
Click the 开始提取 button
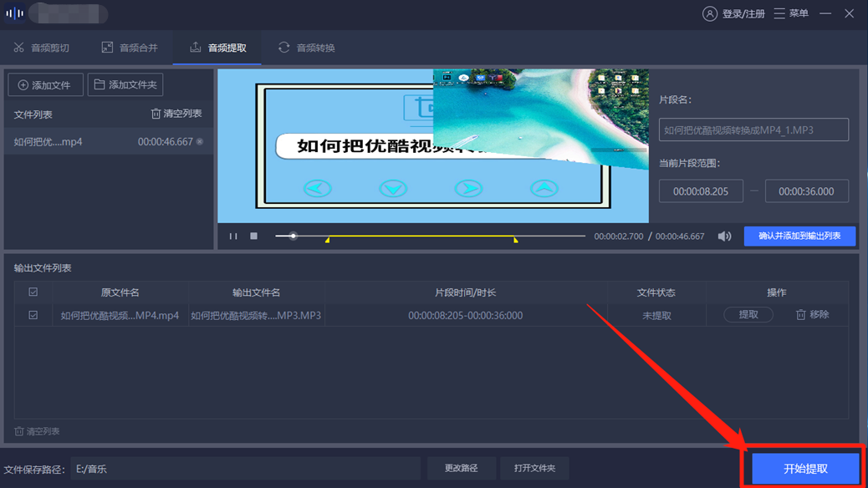coord(805,469)
